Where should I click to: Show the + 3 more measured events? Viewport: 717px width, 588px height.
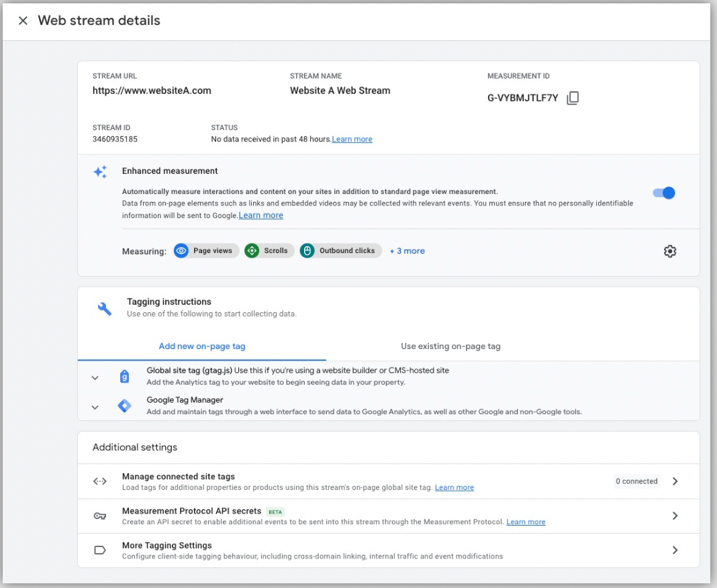(407, 251)
